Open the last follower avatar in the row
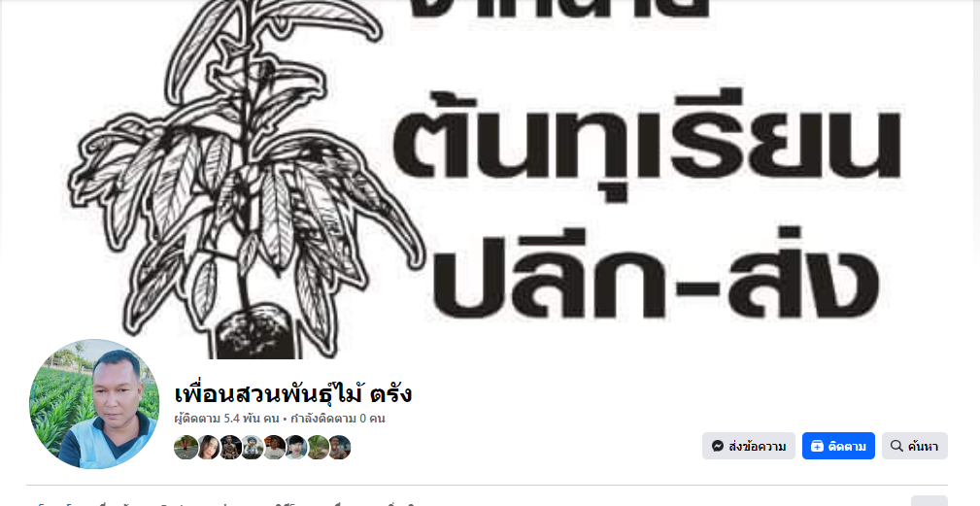 coord(339,448)
